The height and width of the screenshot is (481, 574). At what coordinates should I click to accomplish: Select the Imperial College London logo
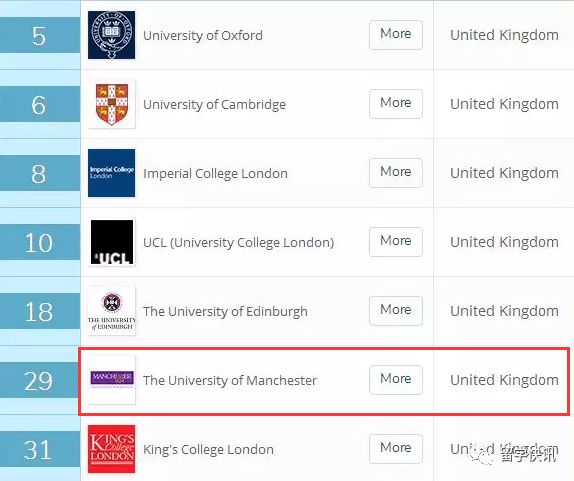coord(111,173)
